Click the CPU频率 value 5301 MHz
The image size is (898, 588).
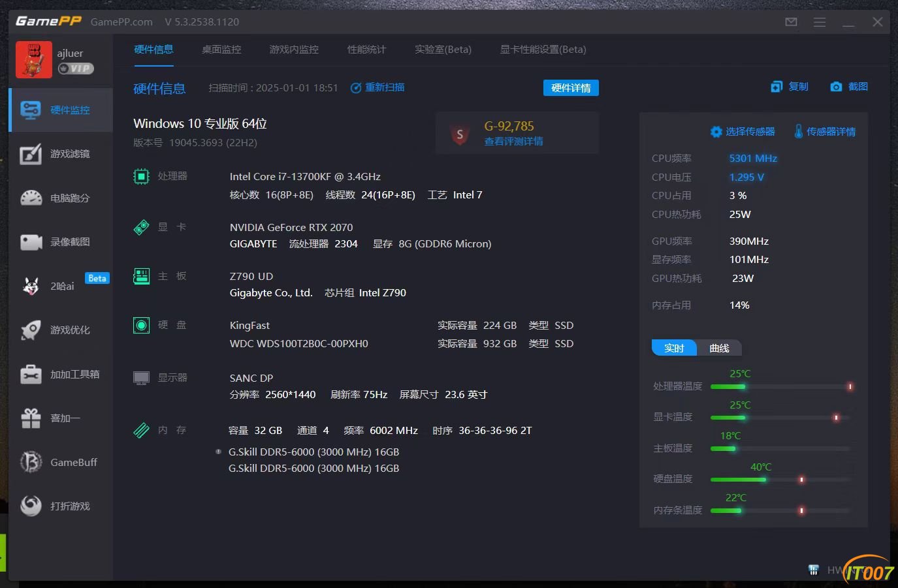753,159
